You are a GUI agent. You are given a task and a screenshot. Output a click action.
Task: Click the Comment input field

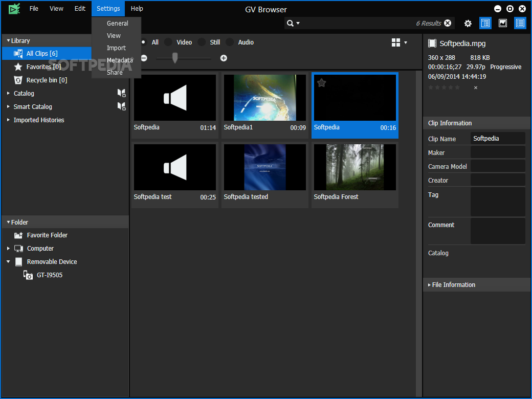click(498, 231)
